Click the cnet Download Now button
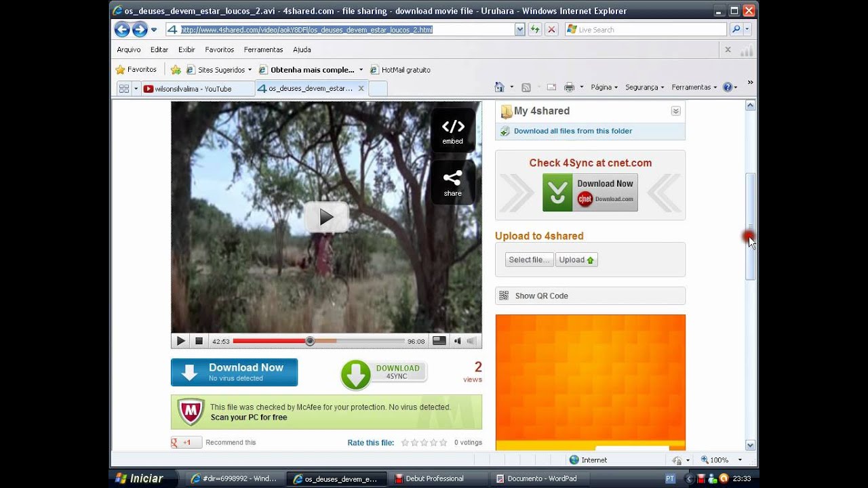 click(590, 192)
